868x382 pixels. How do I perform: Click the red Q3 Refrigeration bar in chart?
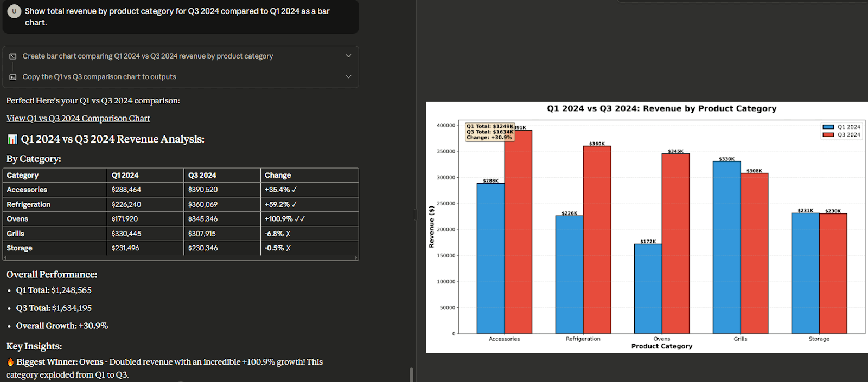click(597, 239)
